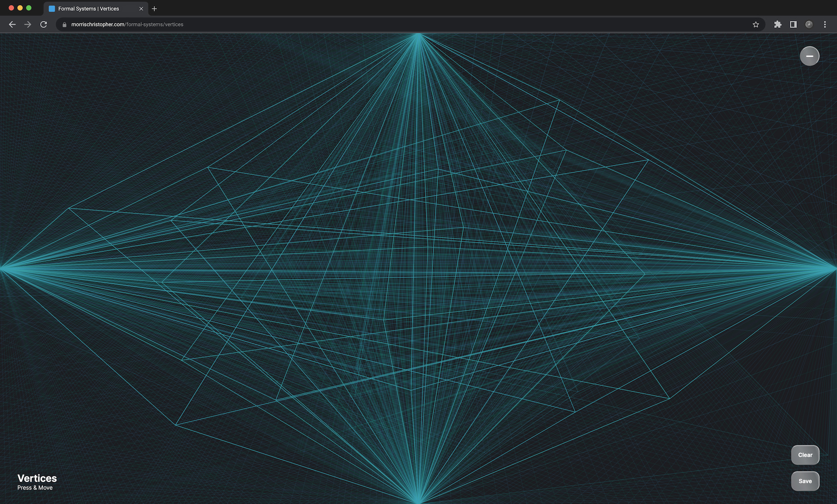
Task: Open the browser extensions puzzle icon
Action: pos(778,24)
